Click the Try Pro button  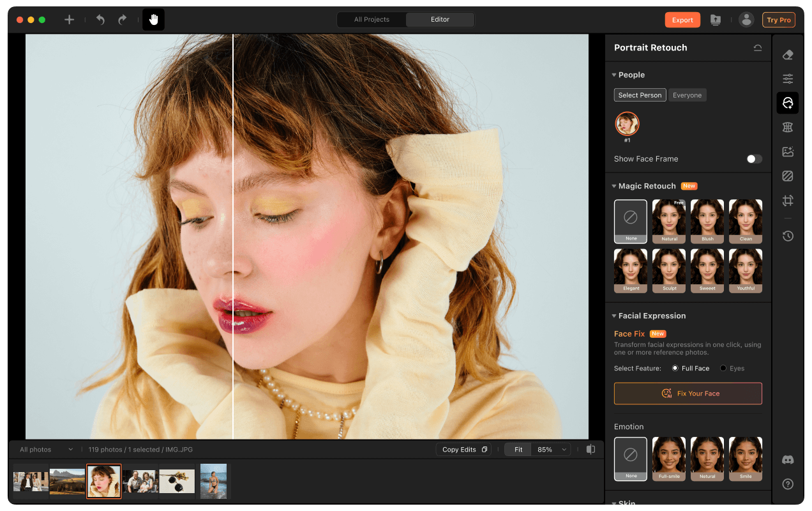click(779, 20)
